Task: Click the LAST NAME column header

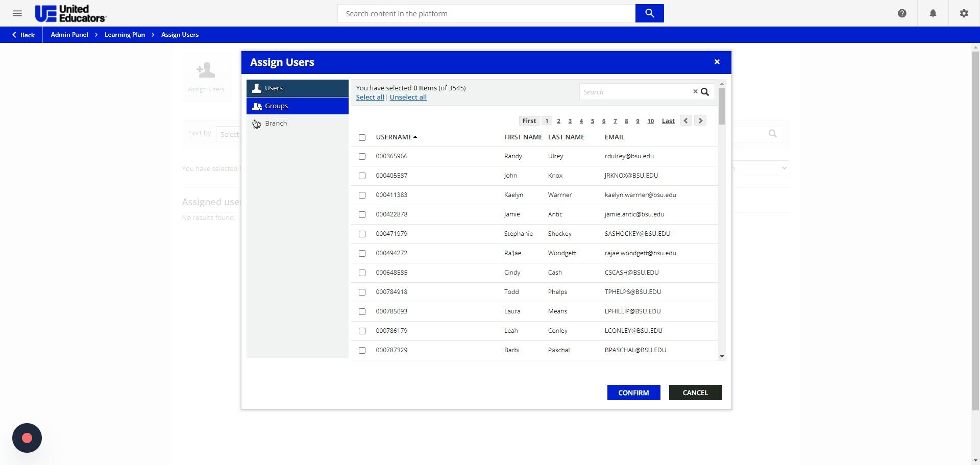Action: tap(566, 137)
